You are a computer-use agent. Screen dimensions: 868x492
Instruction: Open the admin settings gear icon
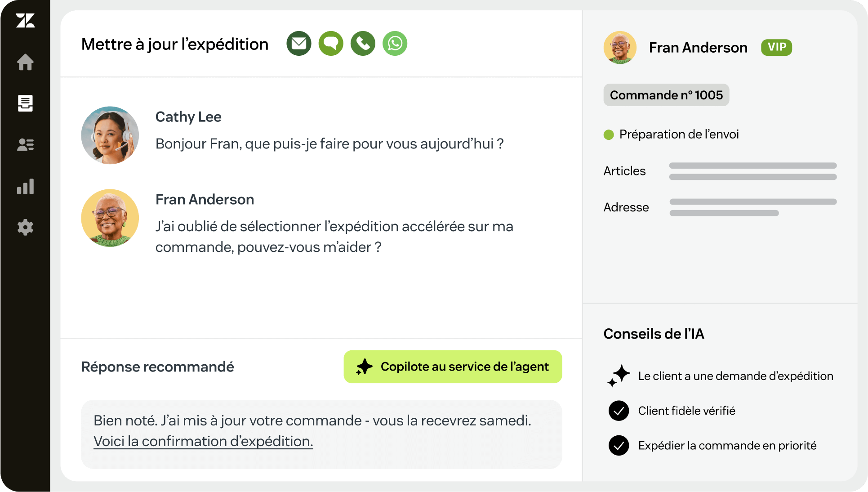pyautogui.click(x=25, y=228)
